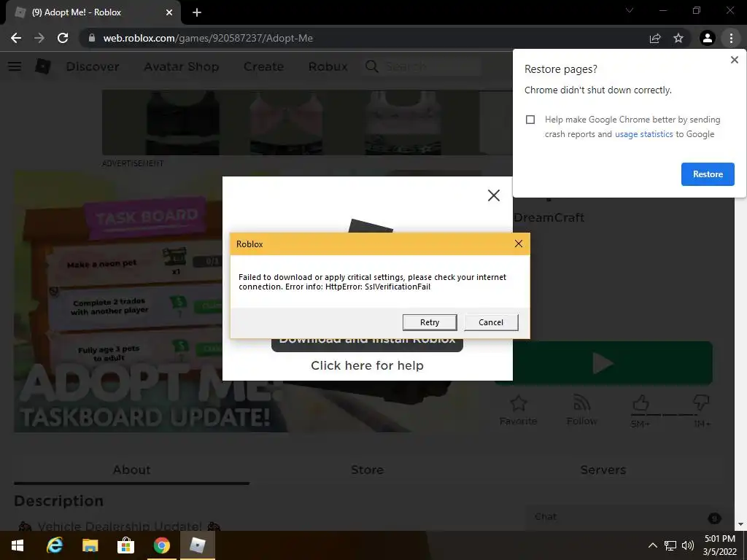Screen dimensions: 747x560
Task: Cancel the Roblox error dialog
Action: (x=491, y=322)
